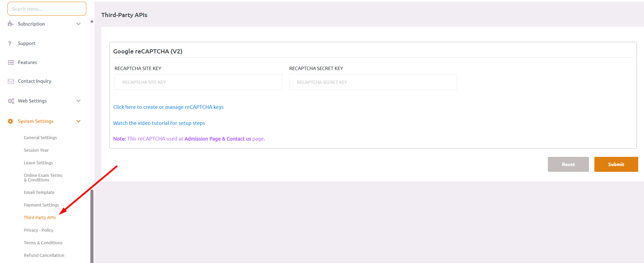Expand the Subscription menu chevron
Image resolution: width=644 pixels, height=263 pixels.
click(79, 24)
